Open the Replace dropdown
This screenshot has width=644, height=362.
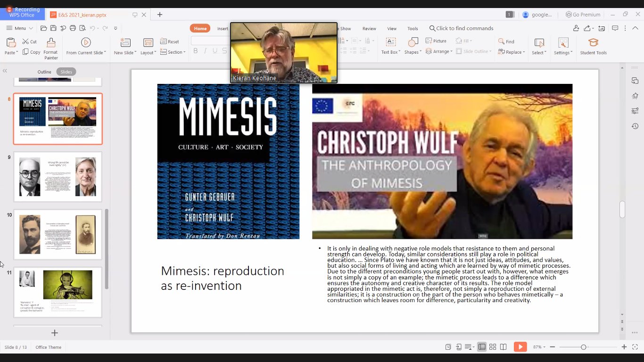512,52
